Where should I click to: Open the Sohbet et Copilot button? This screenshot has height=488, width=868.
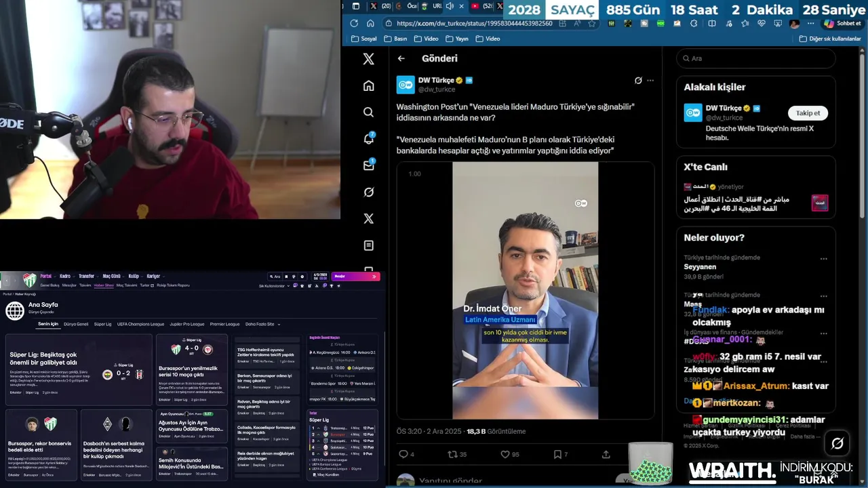pos(842,23)
